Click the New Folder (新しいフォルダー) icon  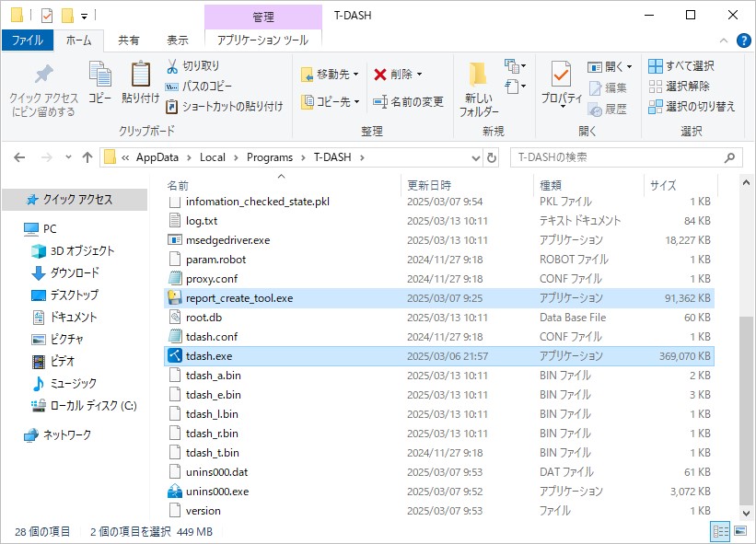[x=478, y=75]
